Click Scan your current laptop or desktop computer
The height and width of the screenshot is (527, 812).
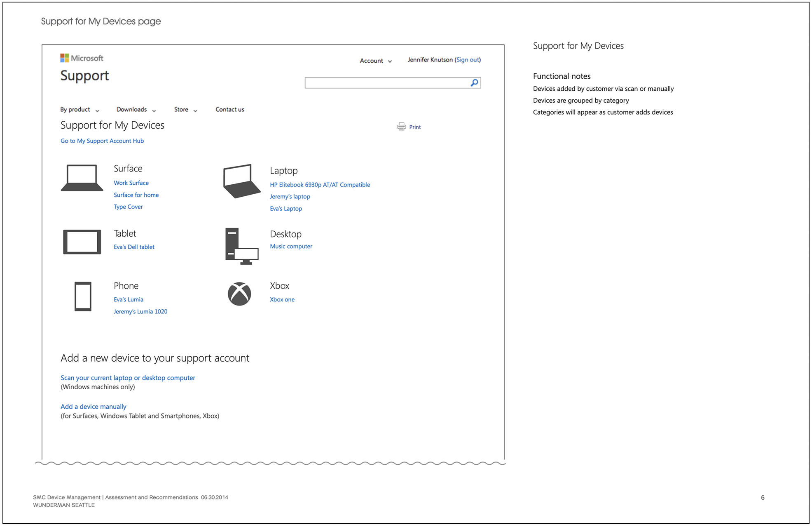128,377
